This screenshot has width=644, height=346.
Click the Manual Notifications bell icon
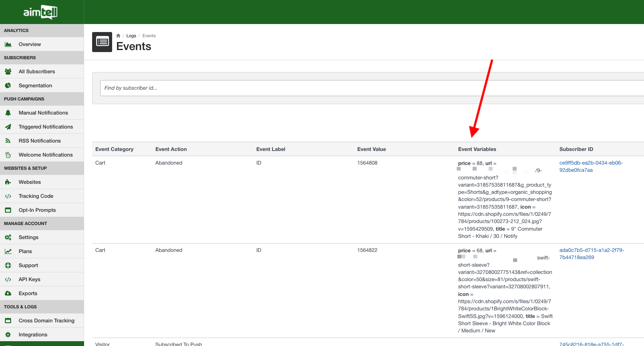pyautogui.click(x=8, y=113)
